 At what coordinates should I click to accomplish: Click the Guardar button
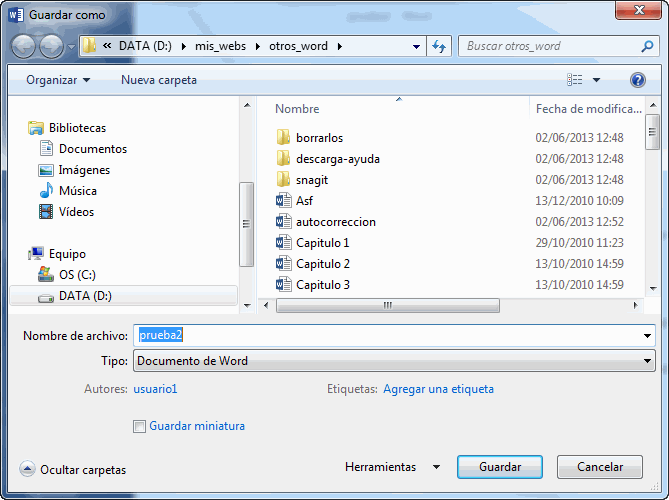499,467
